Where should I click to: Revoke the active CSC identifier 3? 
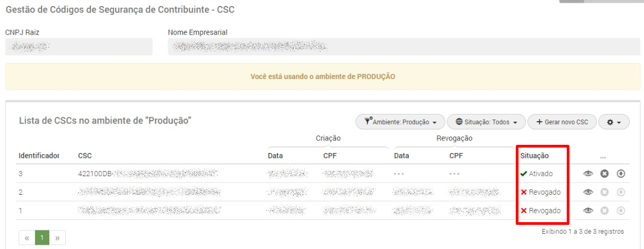[x=604, y=174]
